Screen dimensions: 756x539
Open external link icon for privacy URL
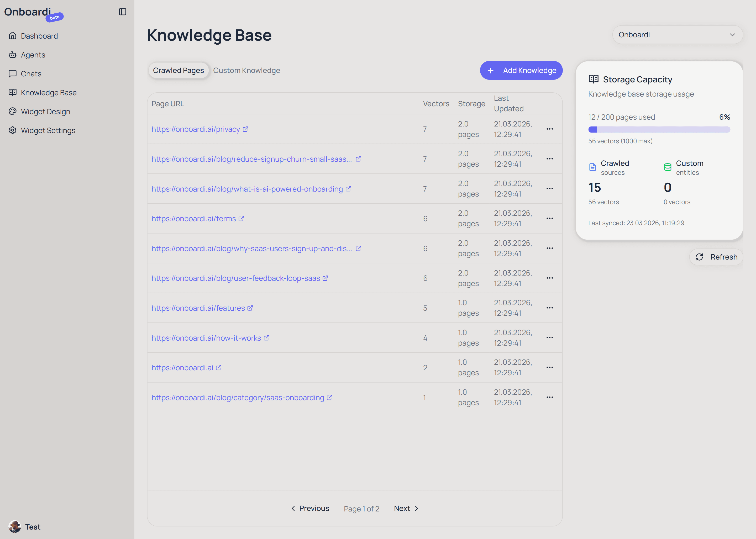[x=245, y=129]
